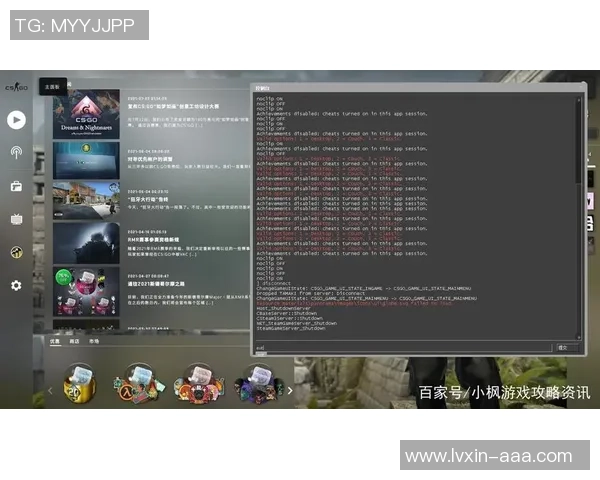Open the RMR news post with dark thumbnail
600x480 pixels.
pos(86,241)
